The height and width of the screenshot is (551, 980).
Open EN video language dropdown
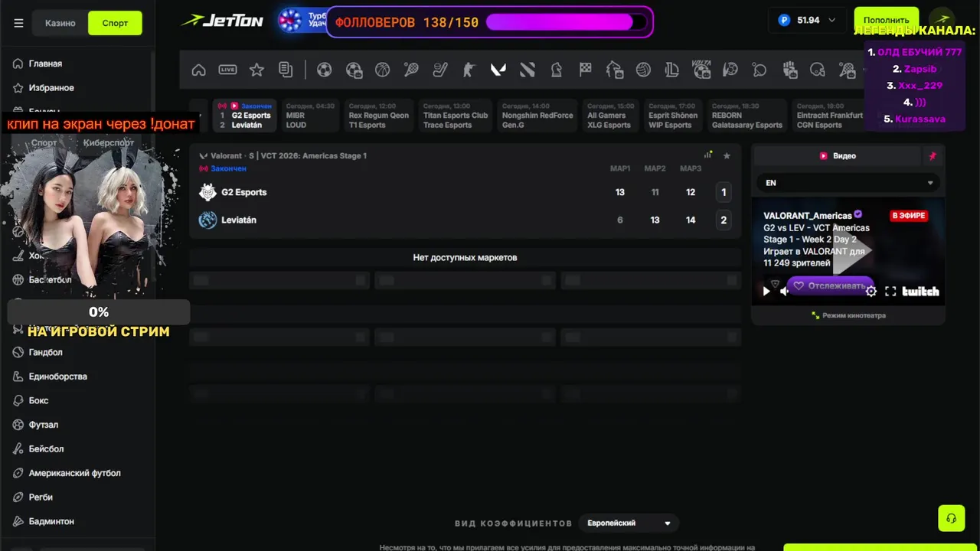(848, 183)
